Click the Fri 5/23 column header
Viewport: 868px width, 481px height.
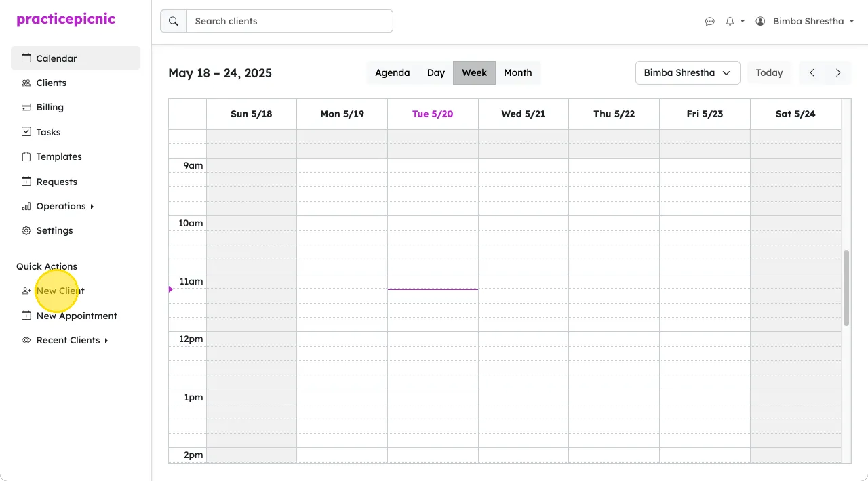(x=705, y=114)
